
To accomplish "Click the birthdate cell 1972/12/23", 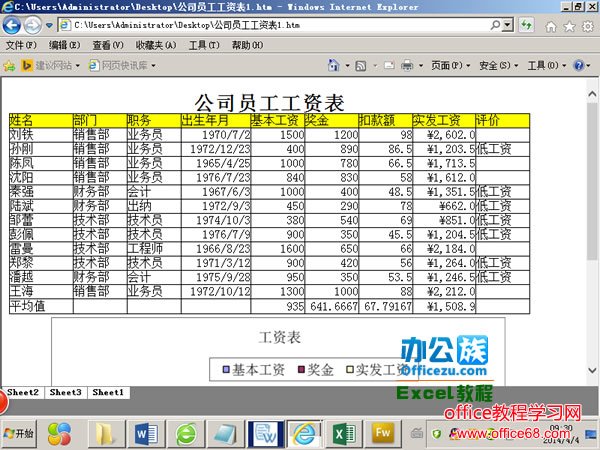I will (x=216, y=149).
